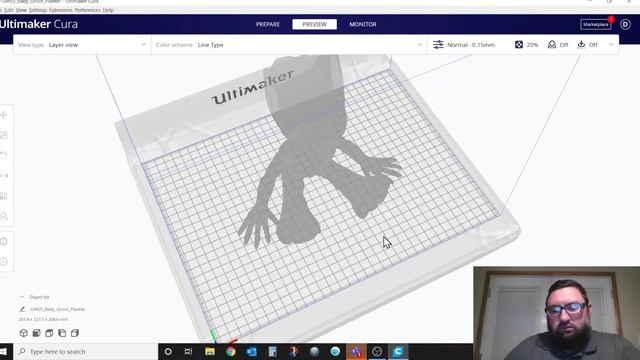Click the pencil icon to rename job

(22, 309)
